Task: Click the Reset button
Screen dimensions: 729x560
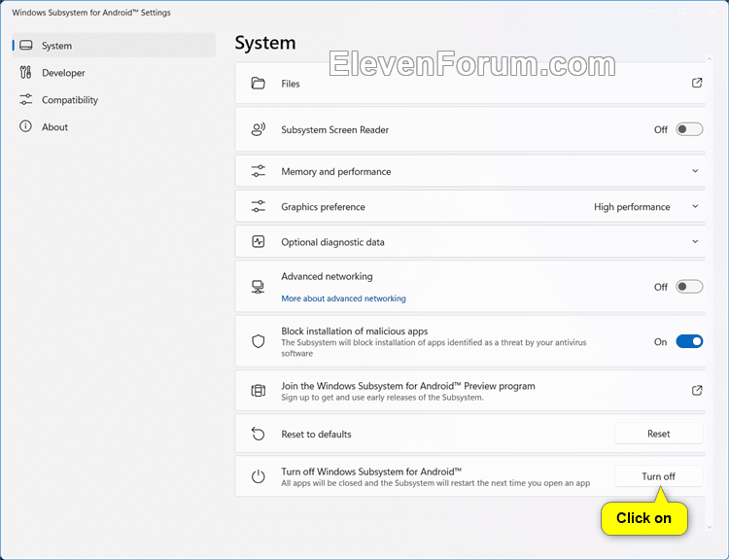Action: 658,434
